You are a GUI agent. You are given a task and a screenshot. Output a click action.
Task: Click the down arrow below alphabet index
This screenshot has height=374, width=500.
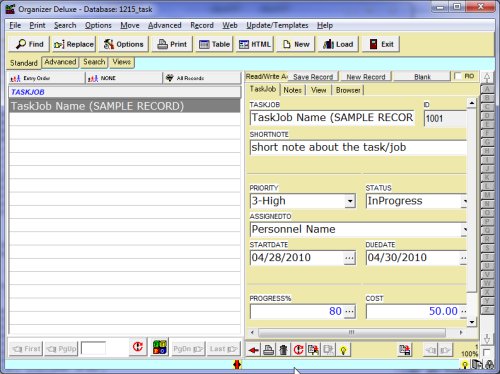click(x=487, y=339)
